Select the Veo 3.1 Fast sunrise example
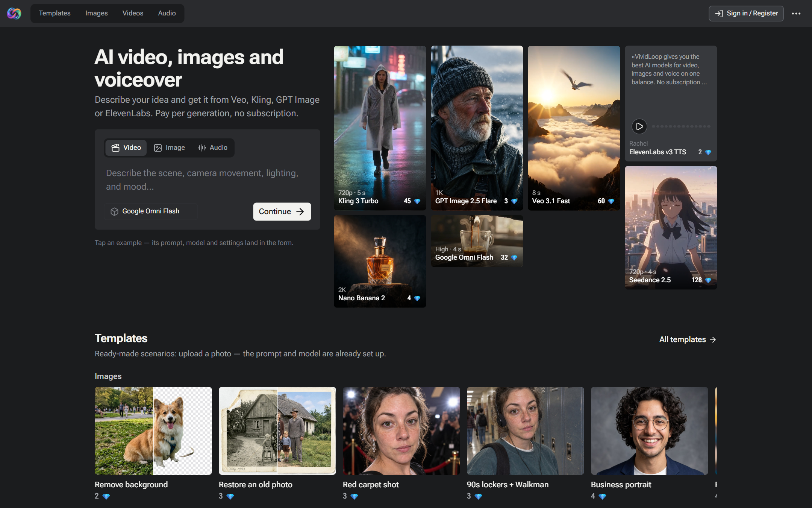Viewport: 812px width, 508px height. click(574, 128)
